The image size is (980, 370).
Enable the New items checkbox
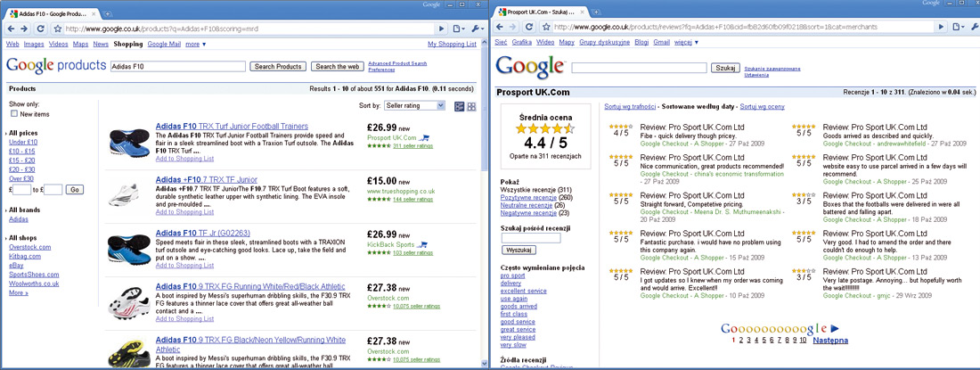tap(14, 113)
